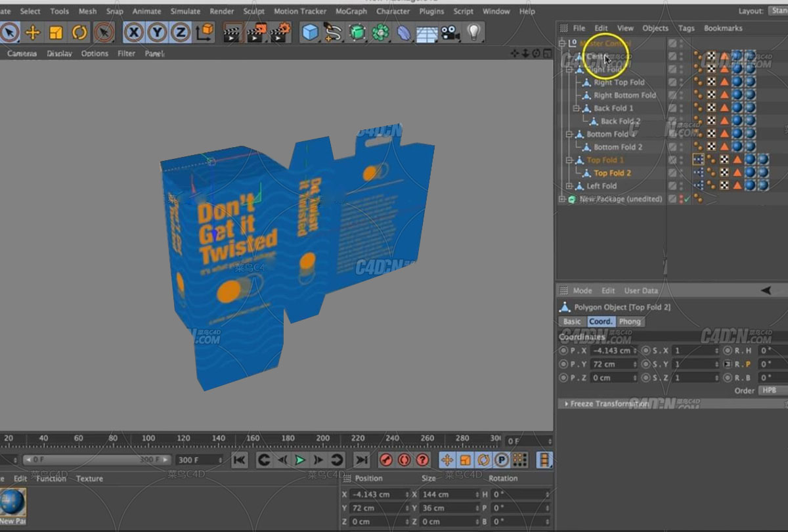Screen dimensions: 788x532
Task: Toggle autokeying red button
Action: (405, 460)
